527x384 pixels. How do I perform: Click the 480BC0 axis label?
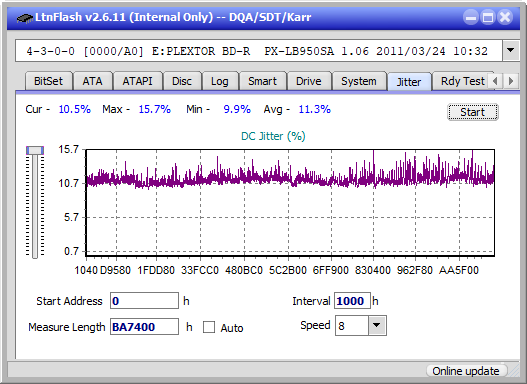244,270
